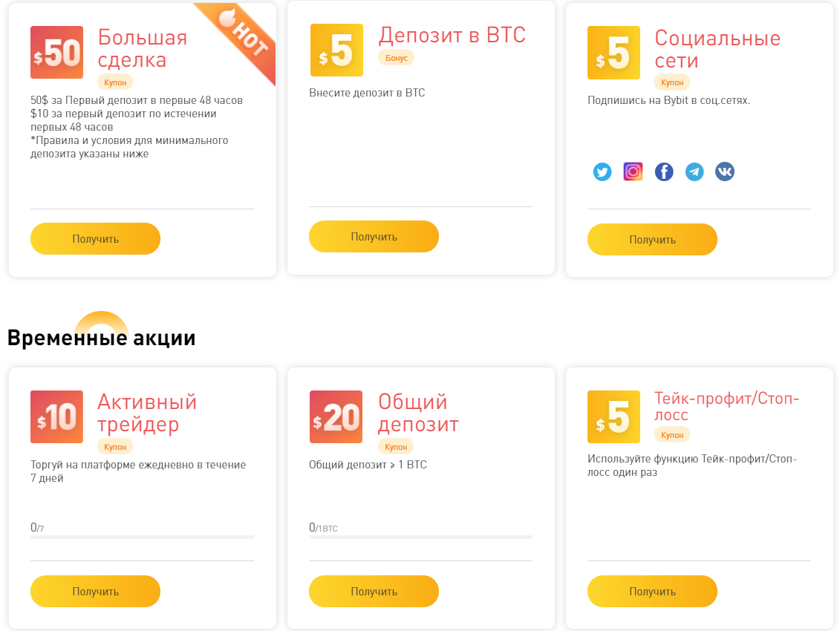Click the Общий депозит 0/1BTC progress bar
The image size is (840, 631).
point(420,536)
